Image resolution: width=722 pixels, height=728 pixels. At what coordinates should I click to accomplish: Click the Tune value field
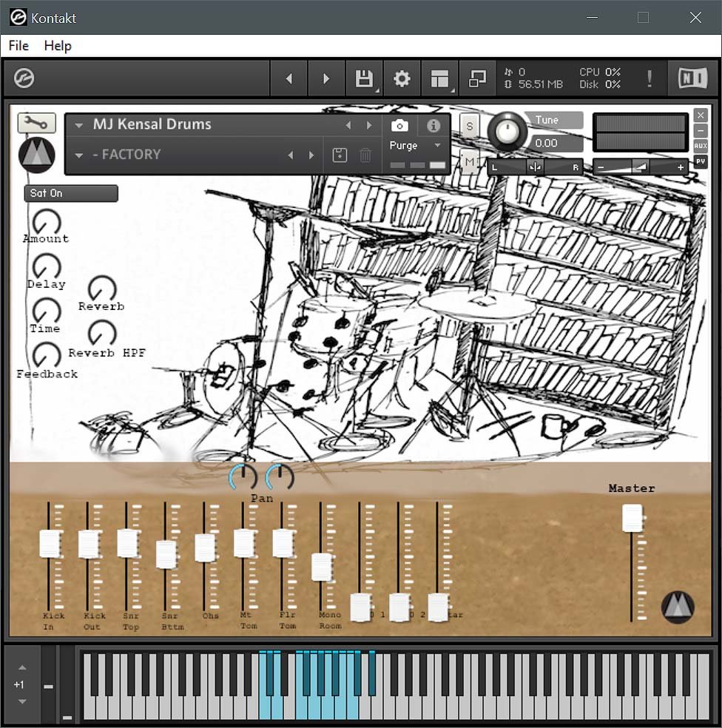pos(547,143)
